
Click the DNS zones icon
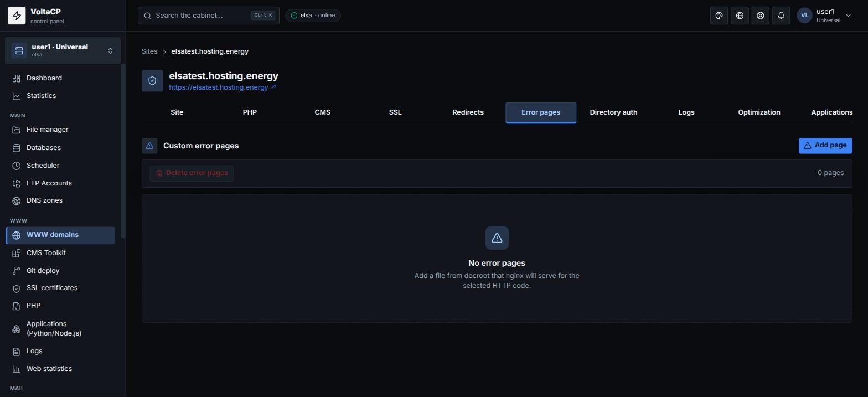(17, 200)
